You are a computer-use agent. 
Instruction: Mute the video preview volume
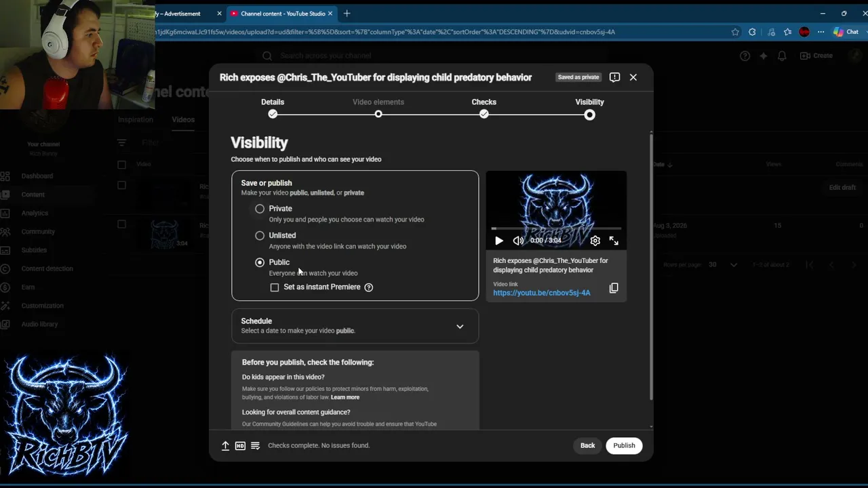tap(518, 241)
